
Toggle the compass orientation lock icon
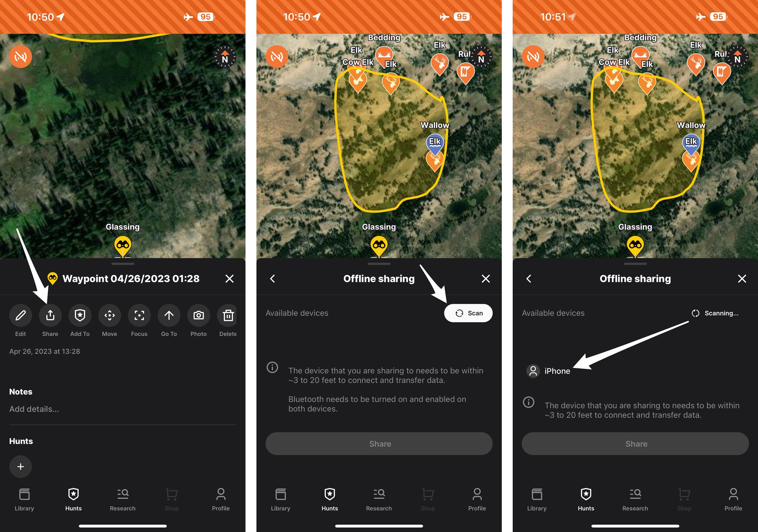(225, 59)
